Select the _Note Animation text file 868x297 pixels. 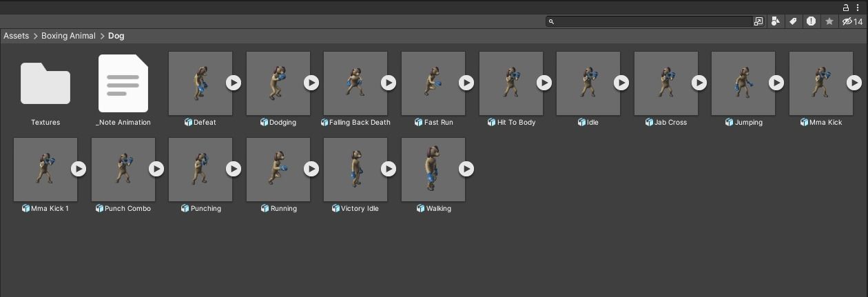123,83
